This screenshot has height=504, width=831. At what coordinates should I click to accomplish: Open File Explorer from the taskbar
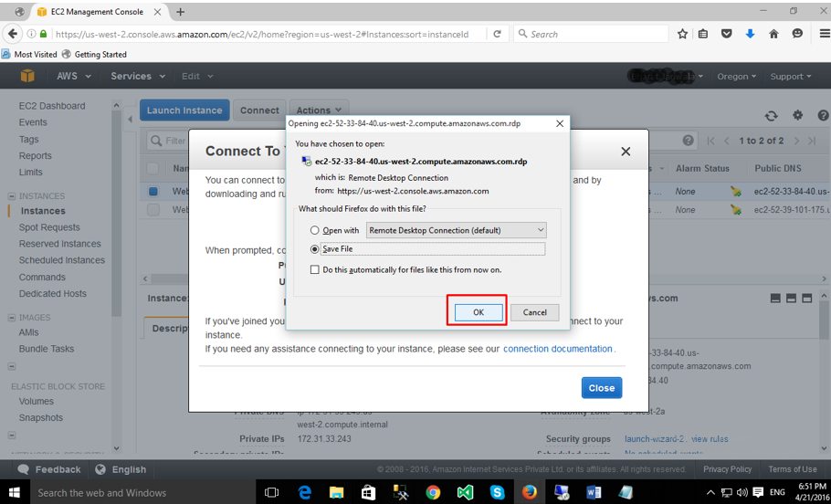coord(337,493)
